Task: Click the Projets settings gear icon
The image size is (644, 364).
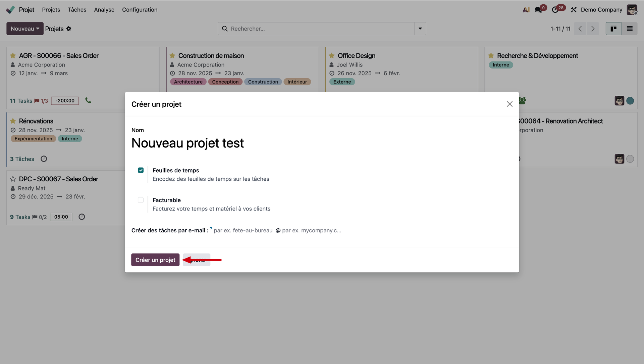Action: 69,29
